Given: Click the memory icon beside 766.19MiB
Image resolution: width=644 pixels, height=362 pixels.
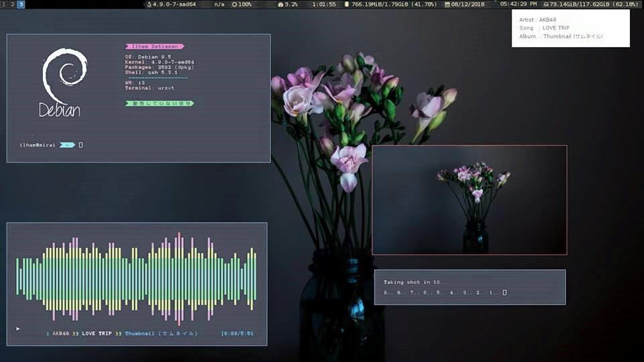Looking at the screenshot, I should 346,4.
